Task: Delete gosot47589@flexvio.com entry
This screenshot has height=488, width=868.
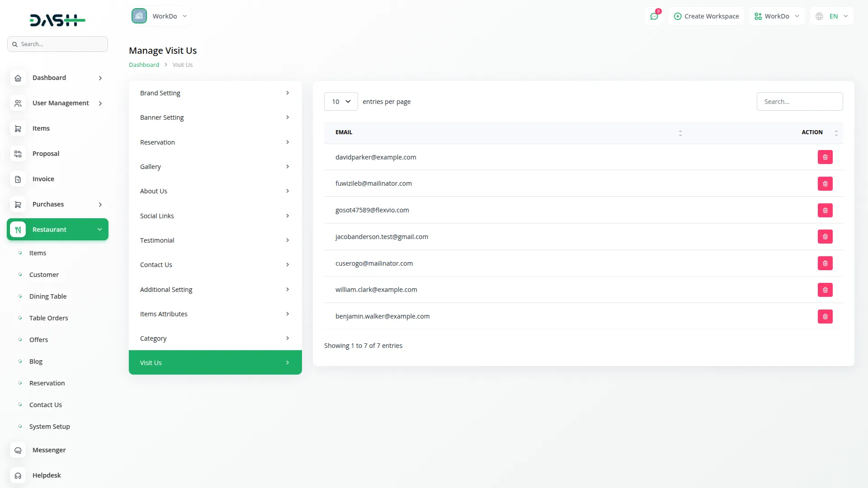Action: 825,211
